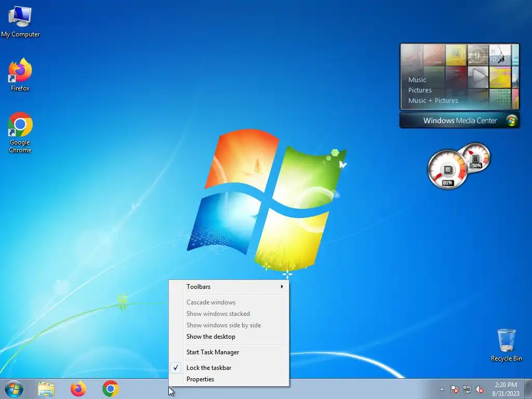Click the play thumbnail in Media Center gadget

(x=478, y=77)
